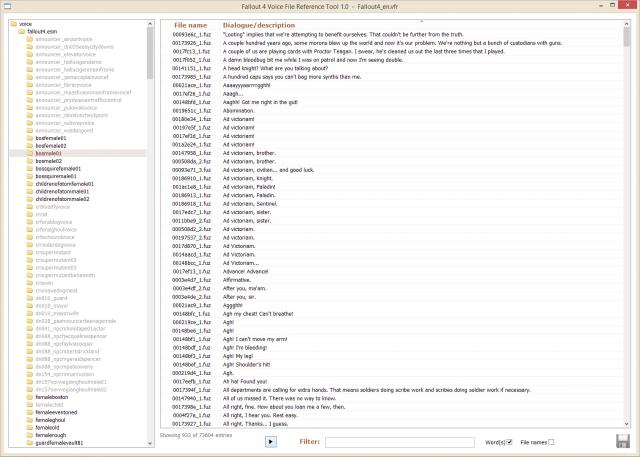The height and width of the screenshot is (457, 640).
Task: Select row "All departments are calling for extra hands"
Action: (392, 390)
